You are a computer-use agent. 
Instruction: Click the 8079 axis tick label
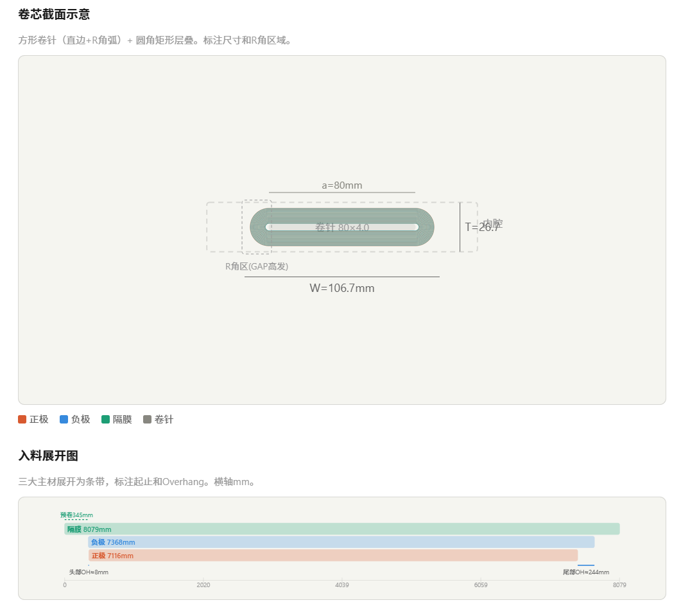pyautogui.click(x=619, y=585)
